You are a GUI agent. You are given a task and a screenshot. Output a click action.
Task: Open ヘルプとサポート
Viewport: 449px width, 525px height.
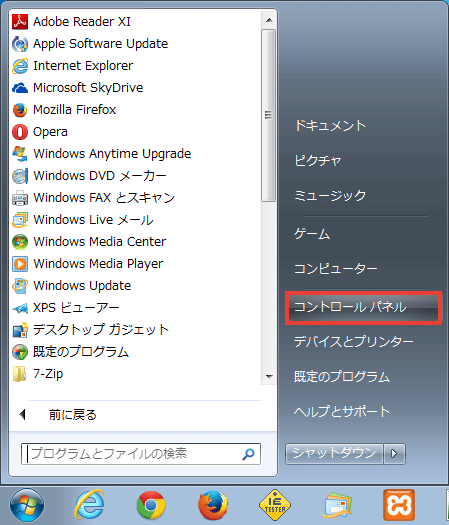click(x=342, y=411)
